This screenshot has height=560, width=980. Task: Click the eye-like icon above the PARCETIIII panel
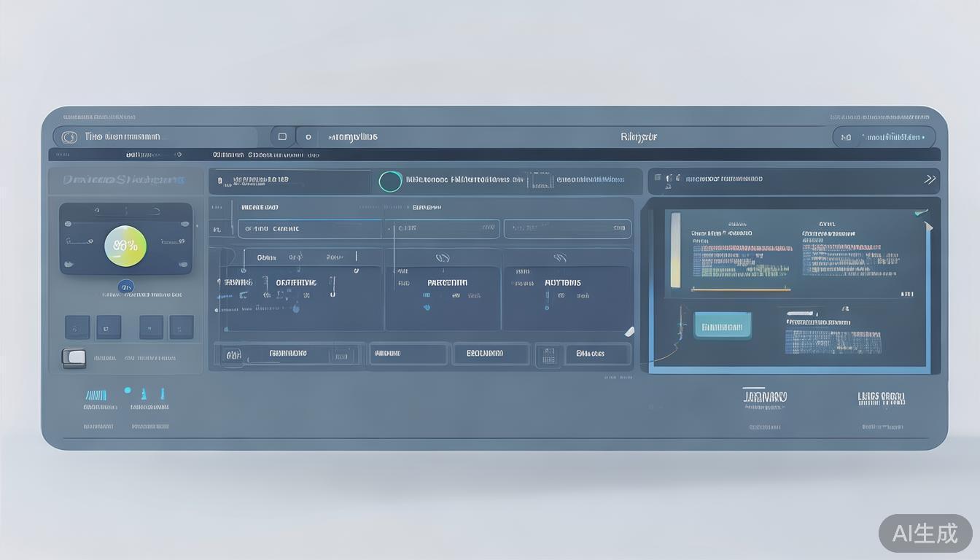pos(443,258)
